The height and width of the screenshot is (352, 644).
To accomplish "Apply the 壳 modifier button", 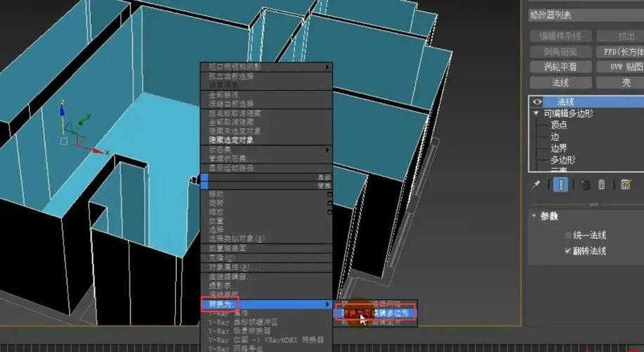I will click(x=620, y=82).
